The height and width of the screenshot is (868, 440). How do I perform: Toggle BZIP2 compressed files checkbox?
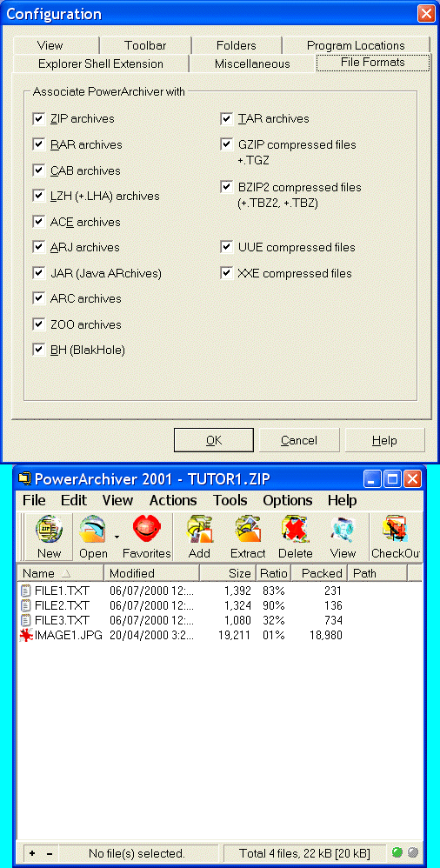pos(226,187)
